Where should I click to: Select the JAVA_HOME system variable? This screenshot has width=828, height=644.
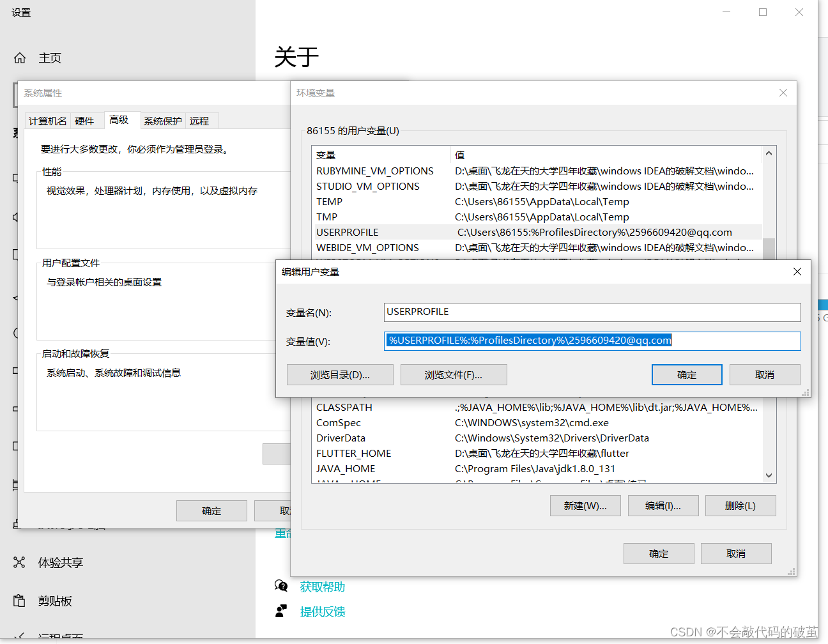(x=537, y=469)
